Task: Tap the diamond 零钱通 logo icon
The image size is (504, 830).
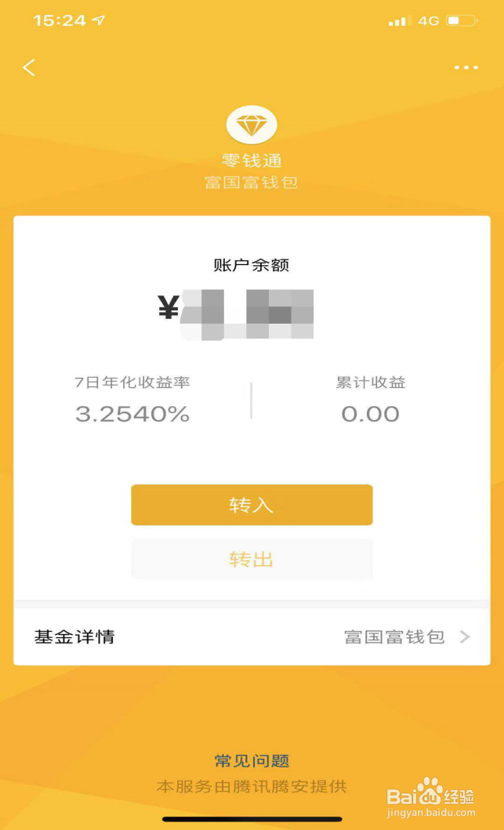Action: coord(252,125)
